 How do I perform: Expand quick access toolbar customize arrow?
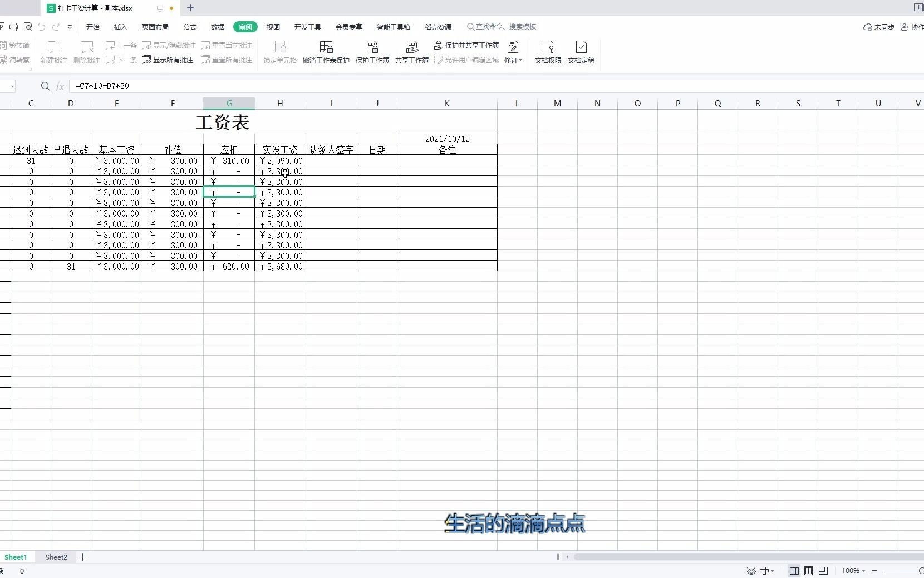point(70,27)
